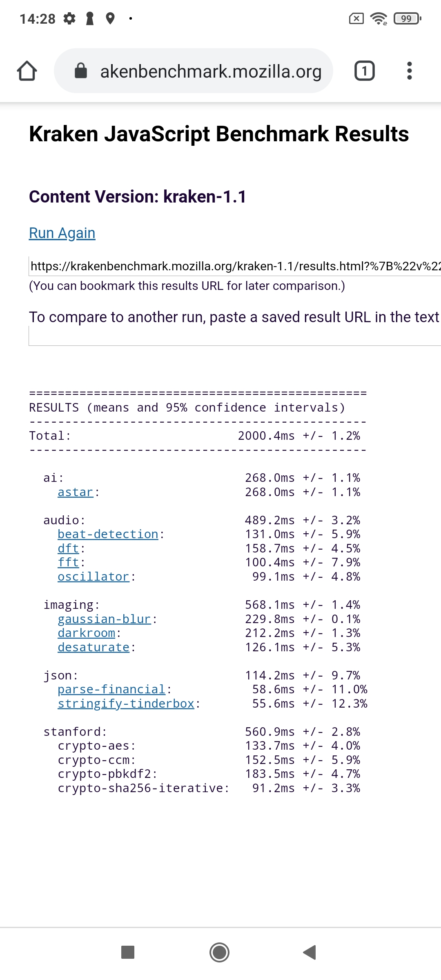Open the darkroom test link
This screenshot has height=980, width=441.
coord(86,633)
